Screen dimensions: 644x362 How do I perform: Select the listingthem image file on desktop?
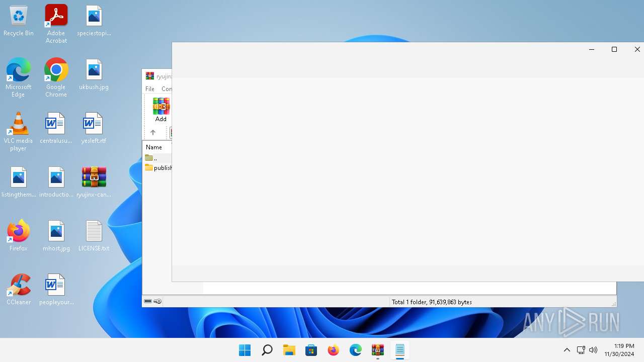pyautogui.click(x=19, y=183)
